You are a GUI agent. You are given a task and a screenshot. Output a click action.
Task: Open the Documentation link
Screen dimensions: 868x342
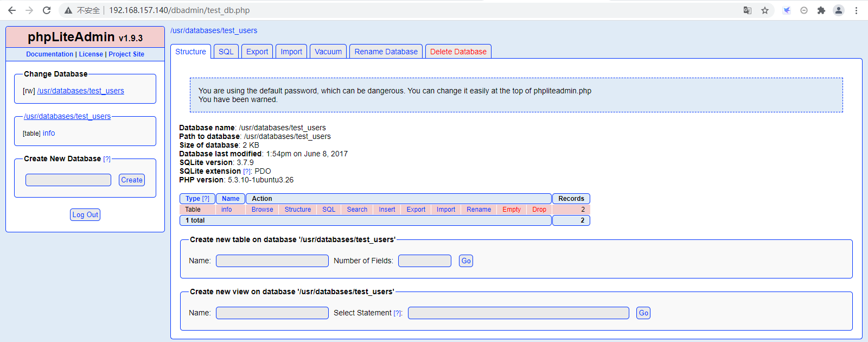(x=49, y=54)
